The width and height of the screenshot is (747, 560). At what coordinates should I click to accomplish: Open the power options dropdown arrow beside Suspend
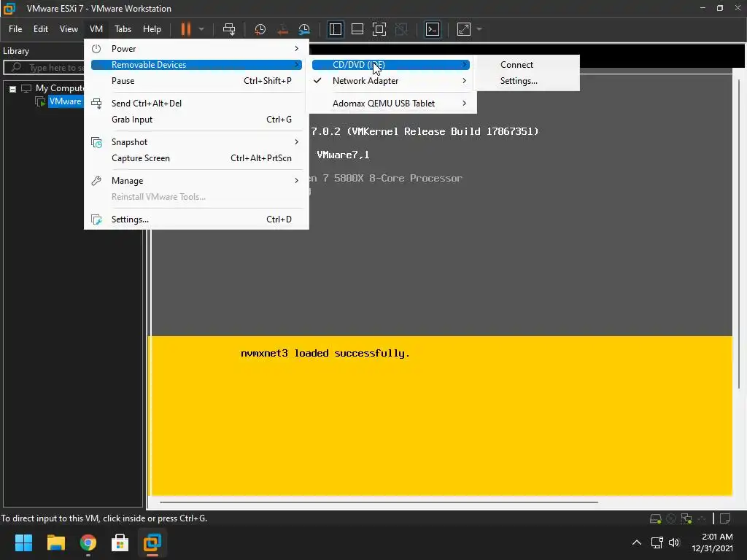pyautogui.click(x=201, y=29)
